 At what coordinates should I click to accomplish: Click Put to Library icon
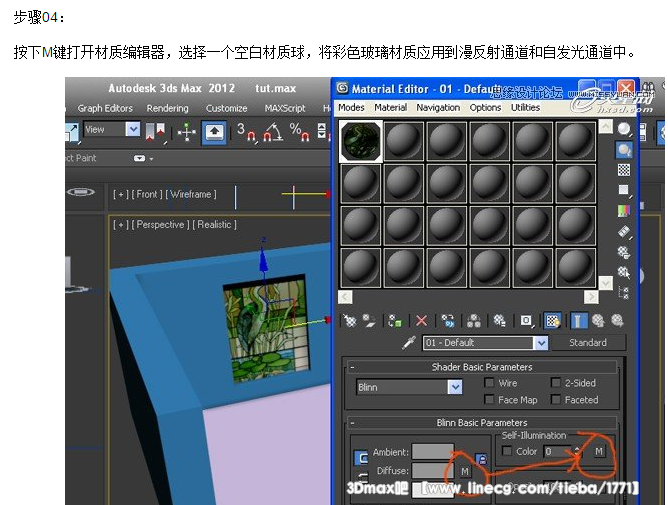(x=499, y=320)
